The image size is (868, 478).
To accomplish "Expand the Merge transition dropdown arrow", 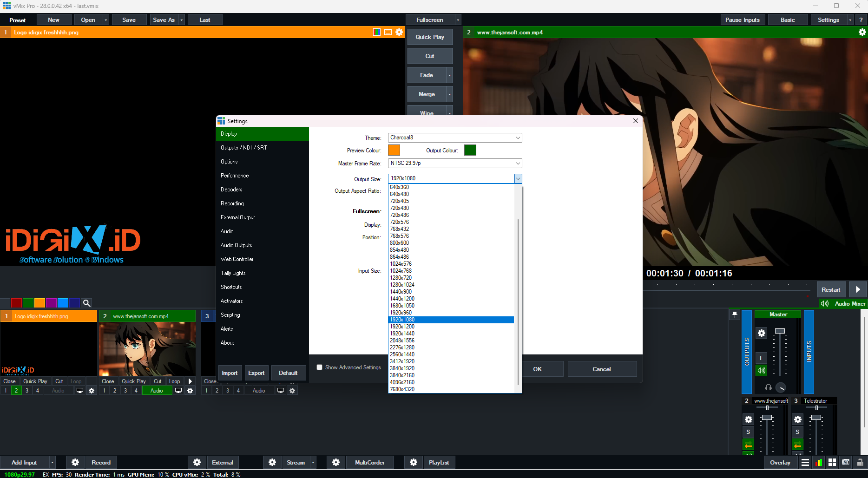I will pyautogui.click(x=449, y=94).
